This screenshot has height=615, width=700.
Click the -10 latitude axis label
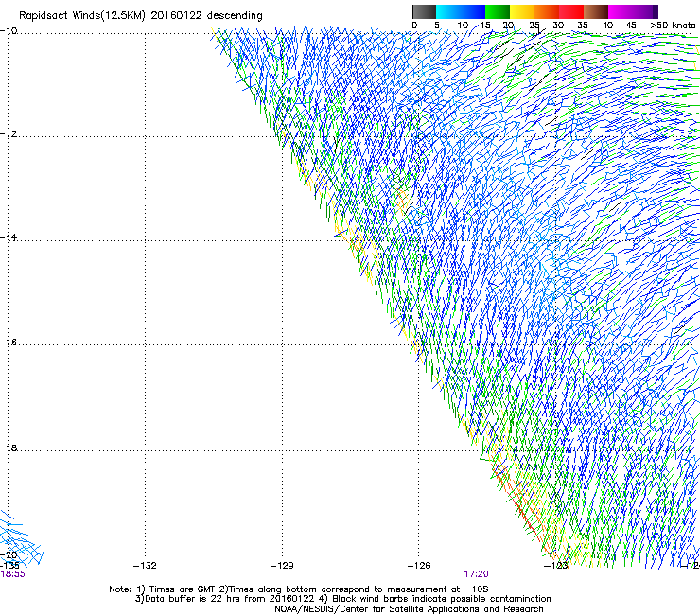(x=9, y=31)
